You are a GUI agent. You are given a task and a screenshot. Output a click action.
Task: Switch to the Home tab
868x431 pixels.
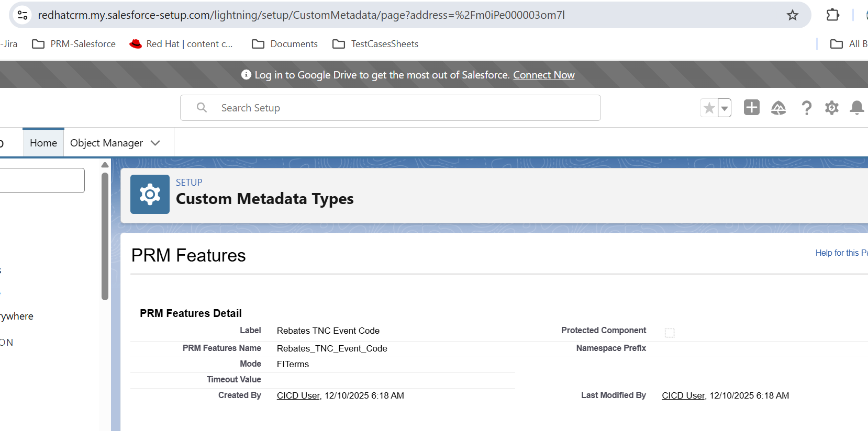pyautogui.click(x=43, y=143)
